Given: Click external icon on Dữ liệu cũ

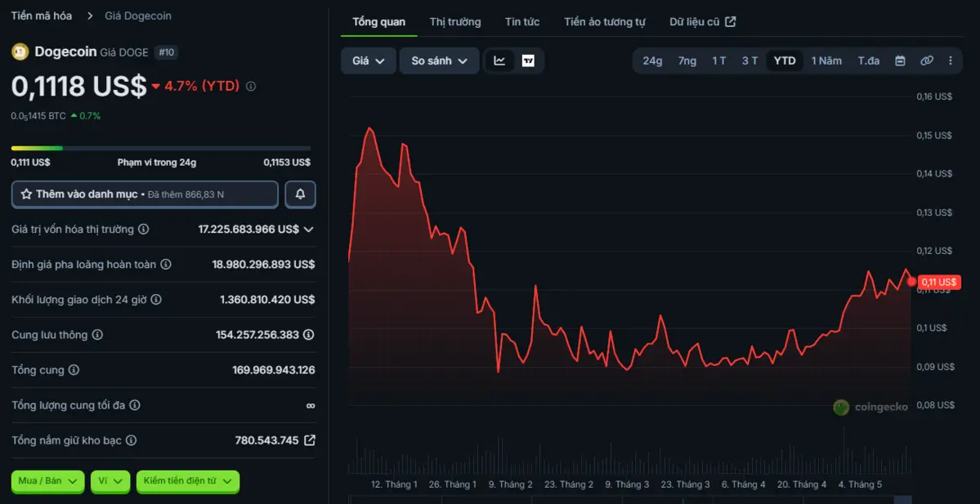Looking at the screenshot, I should point(731,22).
